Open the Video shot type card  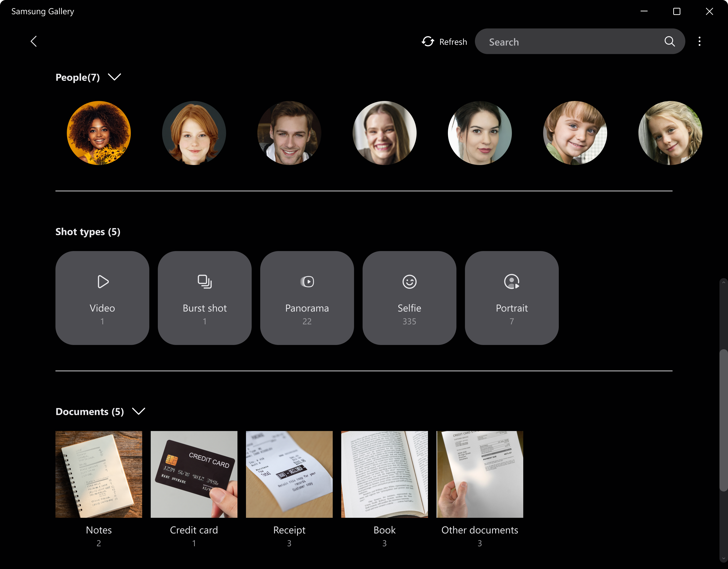(x=102, y=298)
